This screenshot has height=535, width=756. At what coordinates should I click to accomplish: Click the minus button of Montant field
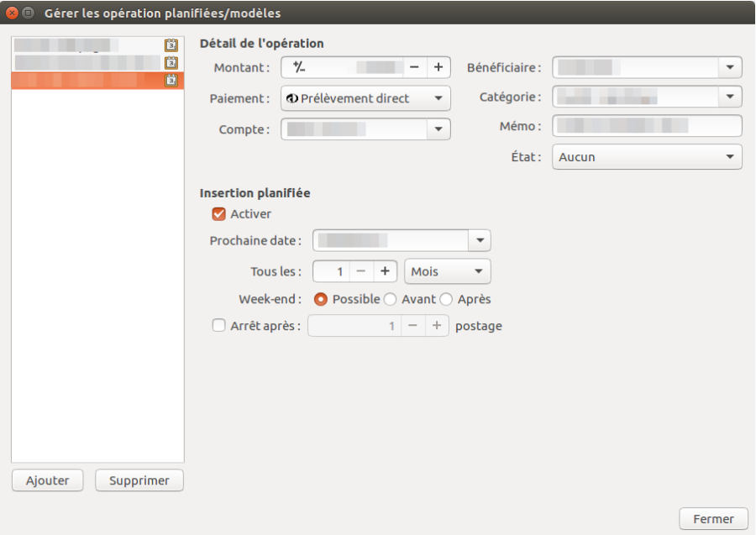pyautogui.click(x=414, y=67)
